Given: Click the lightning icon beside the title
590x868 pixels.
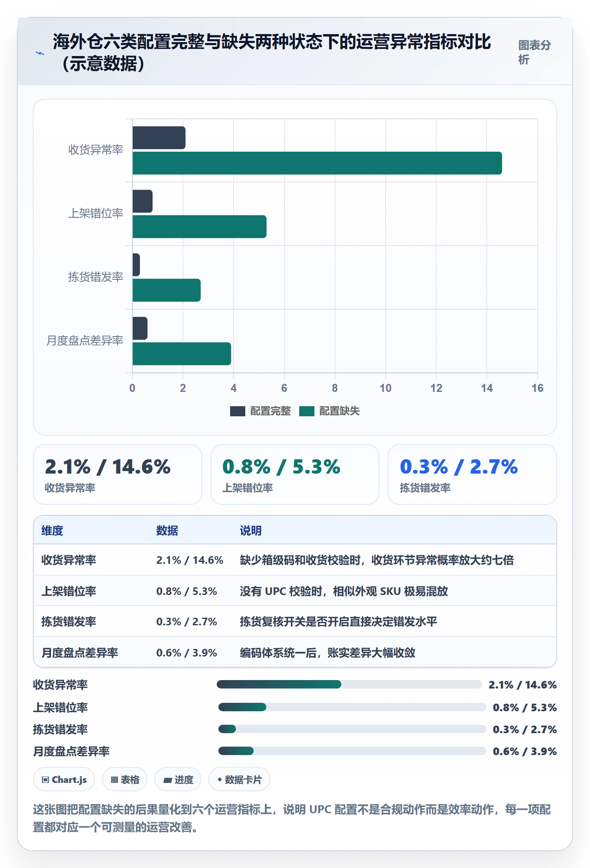Looking at the screenshot, I should pos(40,53).
